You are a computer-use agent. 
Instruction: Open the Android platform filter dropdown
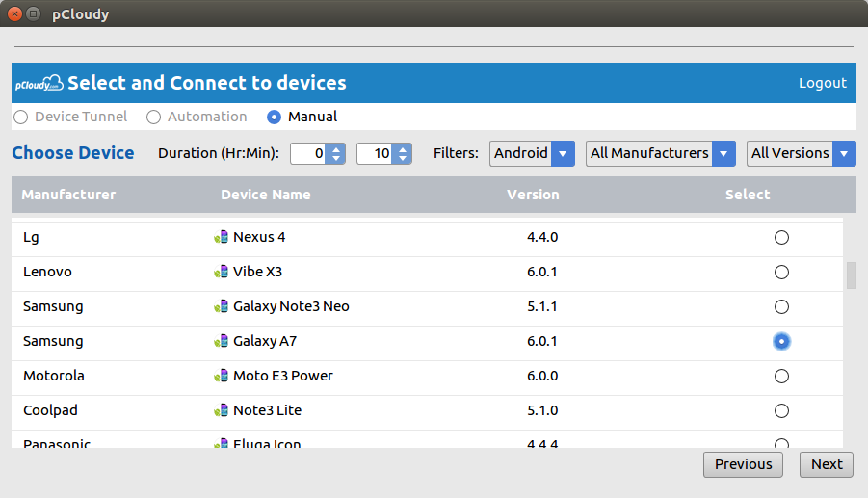(532, 153)
